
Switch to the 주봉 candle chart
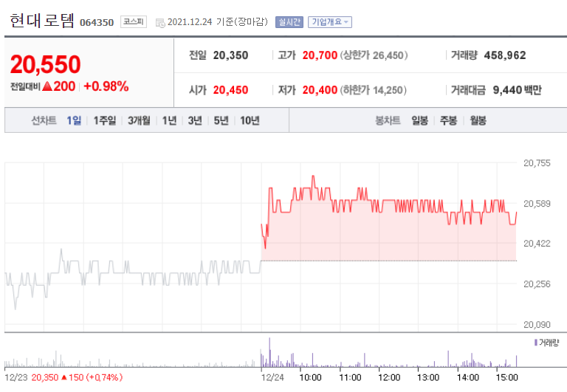[x=448, y=120]
